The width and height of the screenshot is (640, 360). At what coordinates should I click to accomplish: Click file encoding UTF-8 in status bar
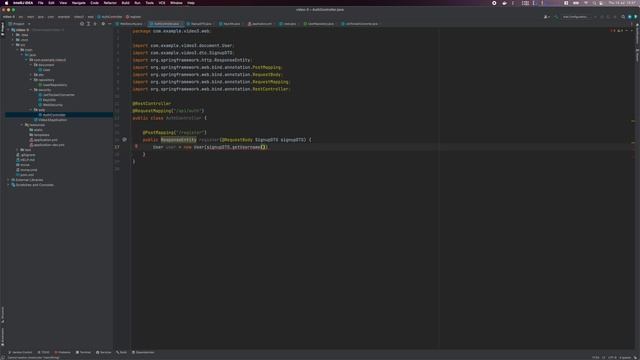click(613, 358)
